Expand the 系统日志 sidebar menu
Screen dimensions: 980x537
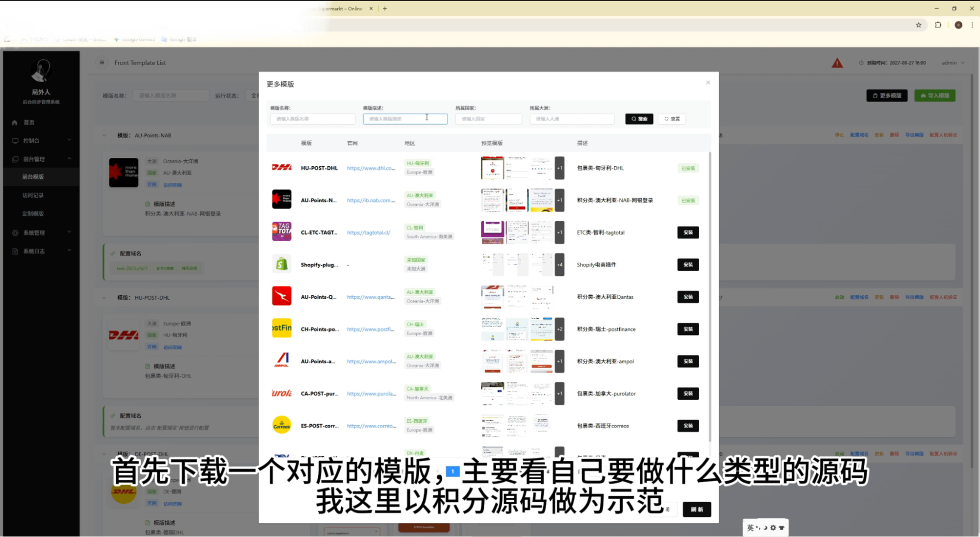coord(41,251)
